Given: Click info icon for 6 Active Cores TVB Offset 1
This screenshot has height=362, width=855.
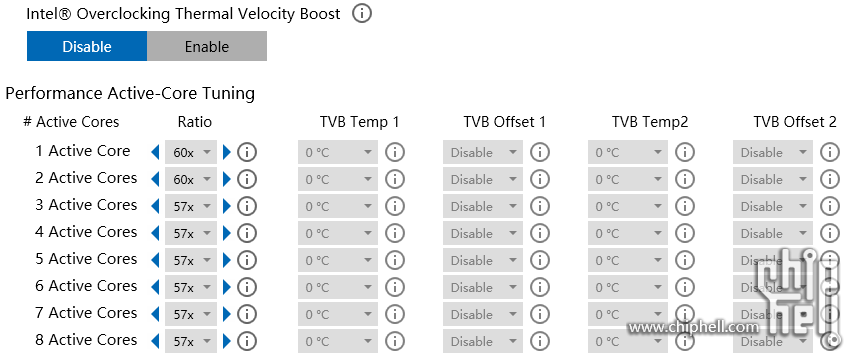Looking at the screenshot, I should pos(540,287).
